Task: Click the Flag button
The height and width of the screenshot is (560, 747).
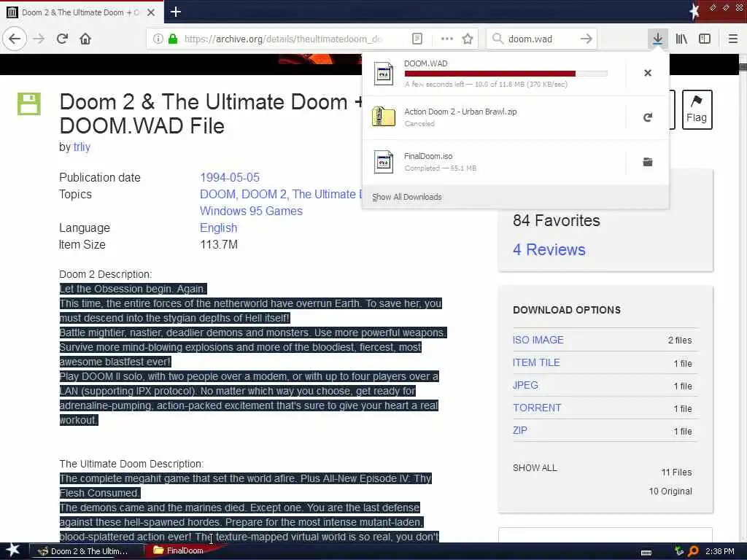Action: [x=697, y=109]
